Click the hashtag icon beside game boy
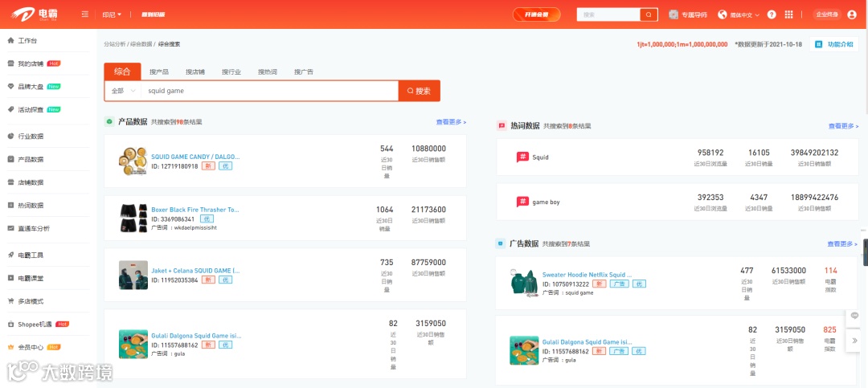 click(x=522, y=202)
